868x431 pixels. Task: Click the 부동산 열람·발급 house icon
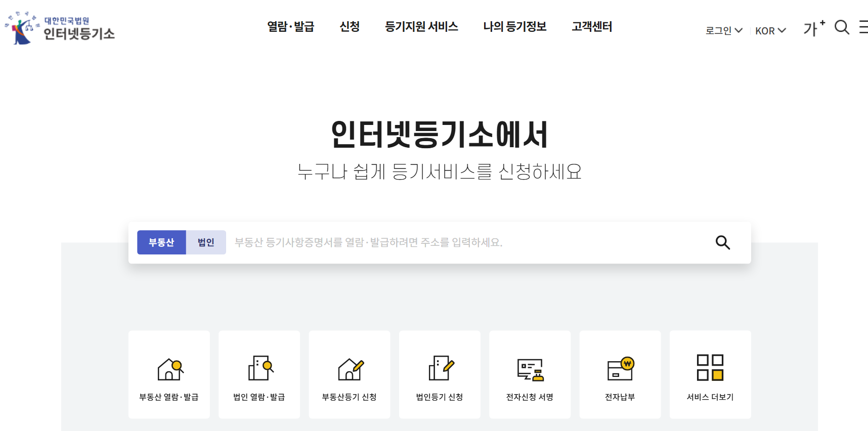[x=170, y=369]
